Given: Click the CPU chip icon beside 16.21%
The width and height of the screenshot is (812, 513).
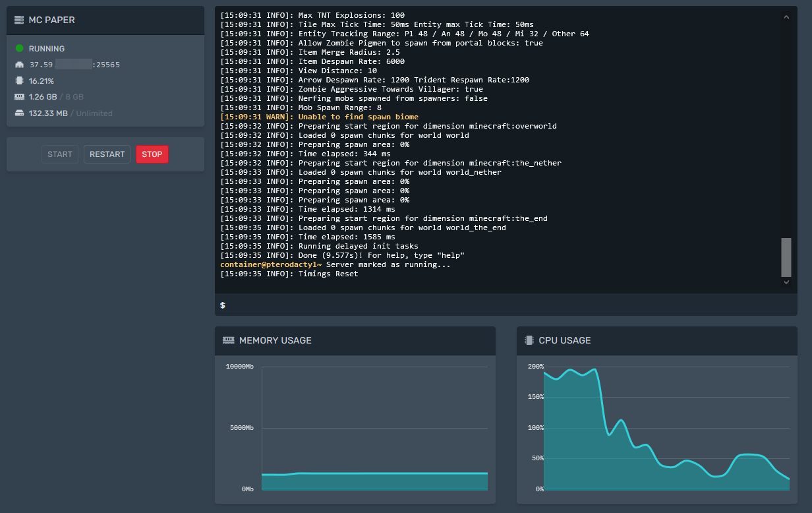Looking at the screenshot, I should [x=19, y=81].
